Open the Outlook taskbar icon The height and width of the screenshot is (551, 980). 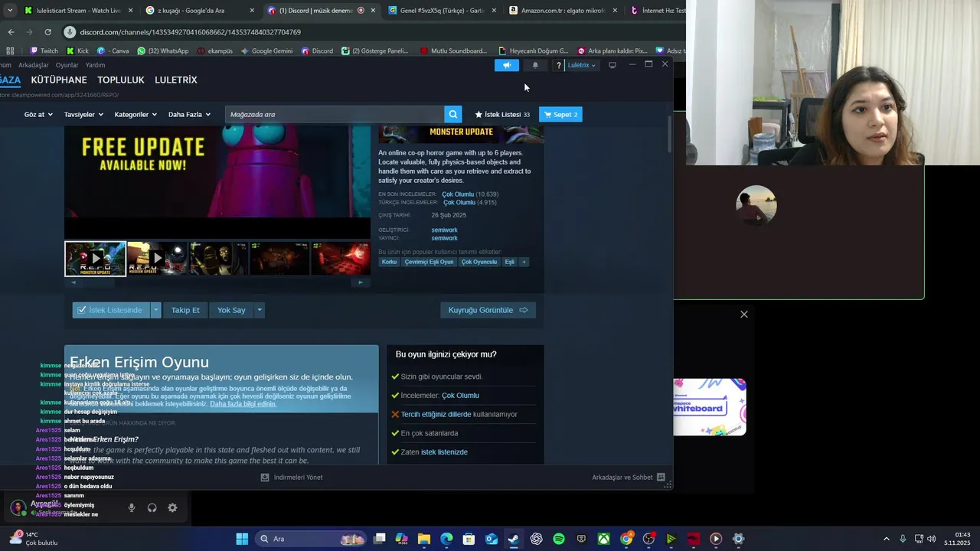pos(492,539)
